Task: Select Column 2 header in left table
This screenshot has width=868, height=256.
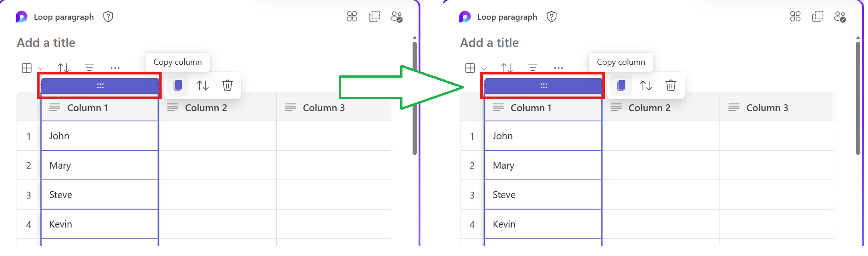Action: pyautogui.click(x=217, y=108)
